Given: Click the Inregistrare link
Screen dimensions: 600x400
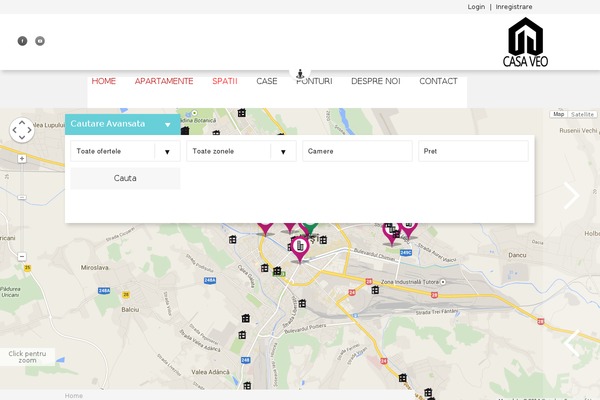Looking at the screenshot, I should coord(514,7).
